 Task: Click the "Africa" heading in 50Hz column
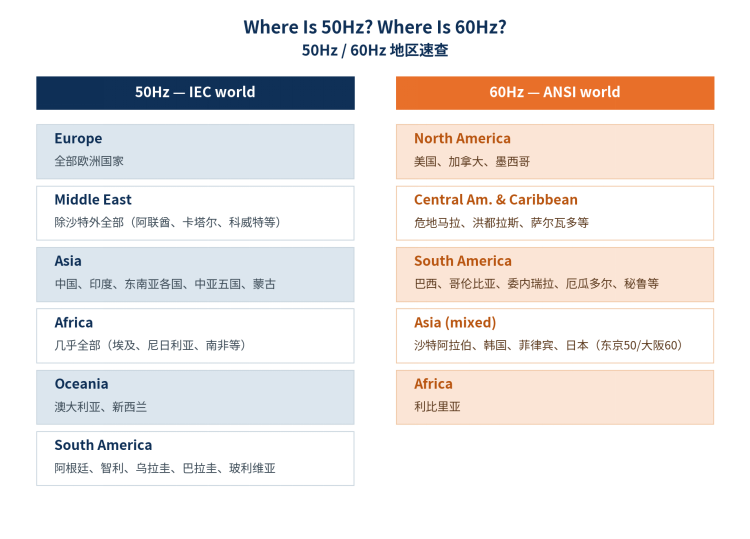tap(74, 322)
